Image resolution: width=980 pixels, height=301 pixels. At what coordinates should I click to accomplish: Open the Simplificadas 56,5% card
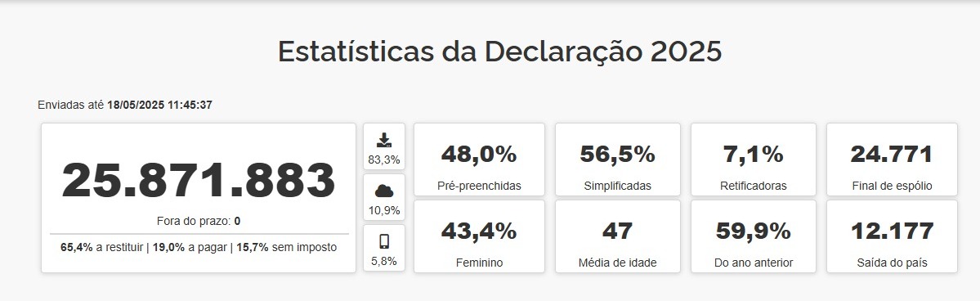(x=617, y=159)
